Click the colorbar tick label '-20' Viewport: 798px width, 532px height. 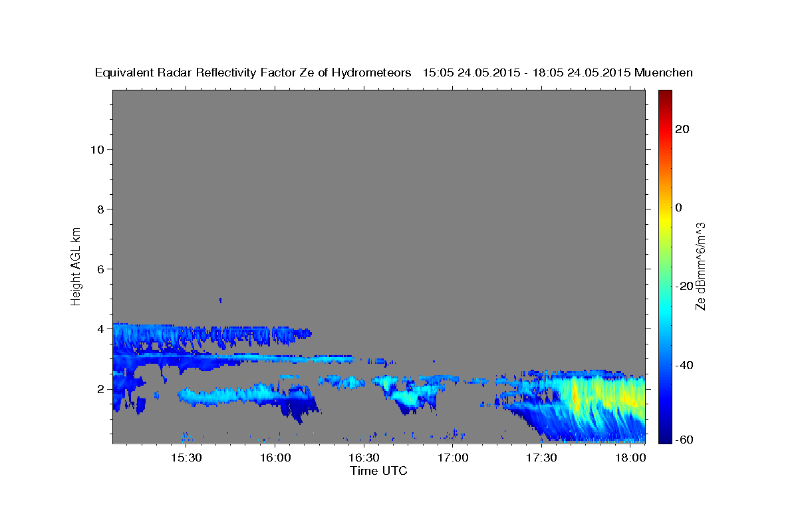pos(684,286)
